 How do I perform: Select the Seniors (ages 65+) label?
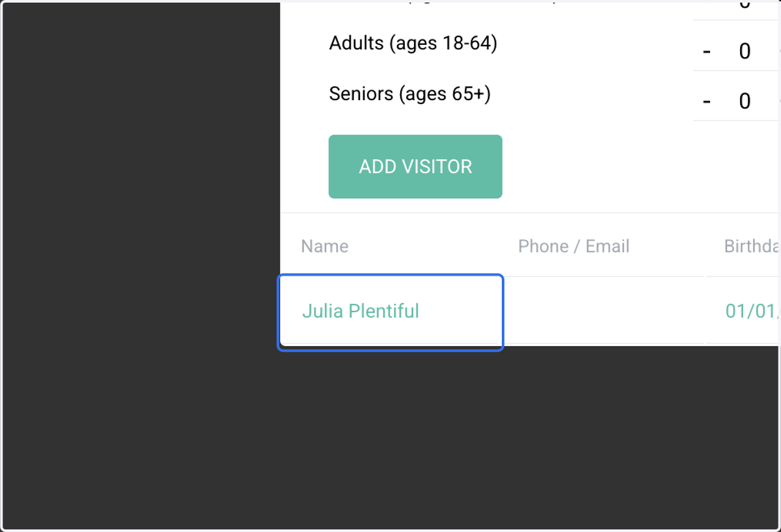pyautogui.click(x=410, y=94)
